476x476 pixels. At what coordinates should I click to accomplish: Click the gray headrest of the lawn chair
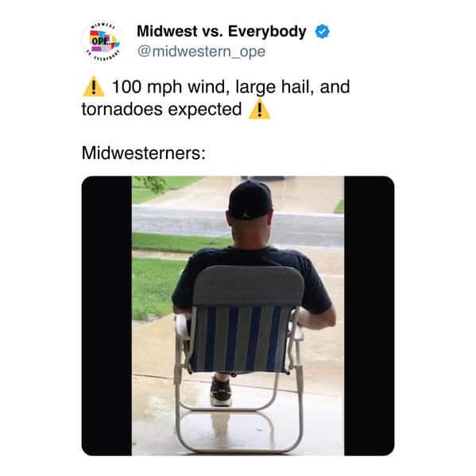[x=248, y=285]
